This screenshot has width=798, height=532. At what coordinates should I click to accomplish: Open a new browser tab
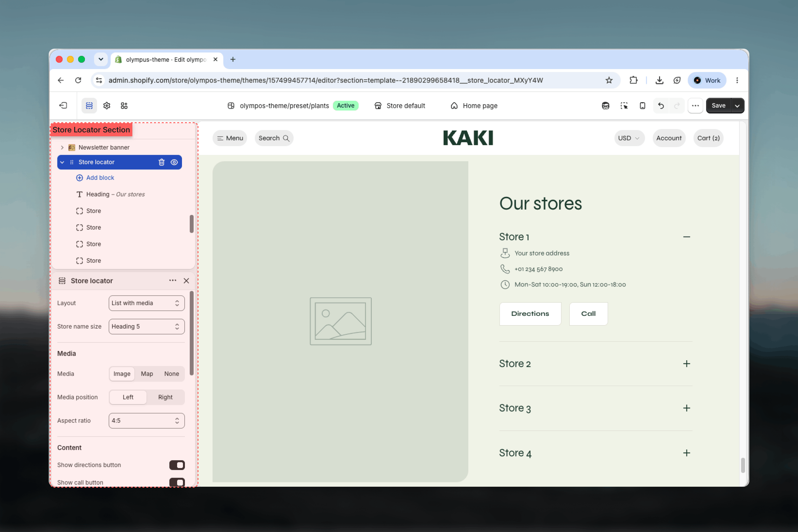(x=233, y=59)
